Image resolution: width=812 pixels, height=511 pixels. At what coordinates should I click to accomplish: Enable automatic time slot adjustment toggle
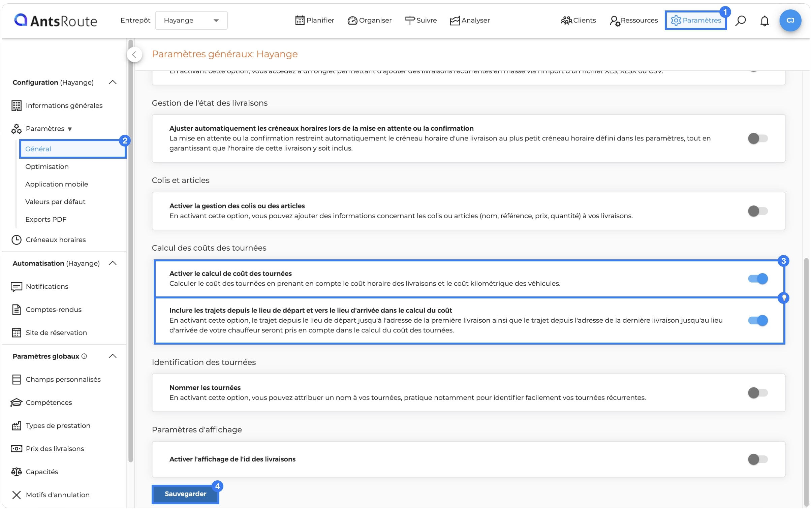(x=757, y=138)
